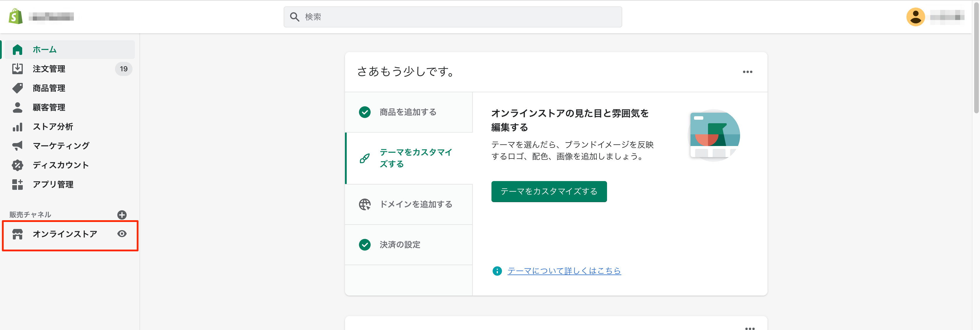This screenshot has height=330, width=980.
Task: Click the green checkmark next to 商品を追加する
Action: 365,112
